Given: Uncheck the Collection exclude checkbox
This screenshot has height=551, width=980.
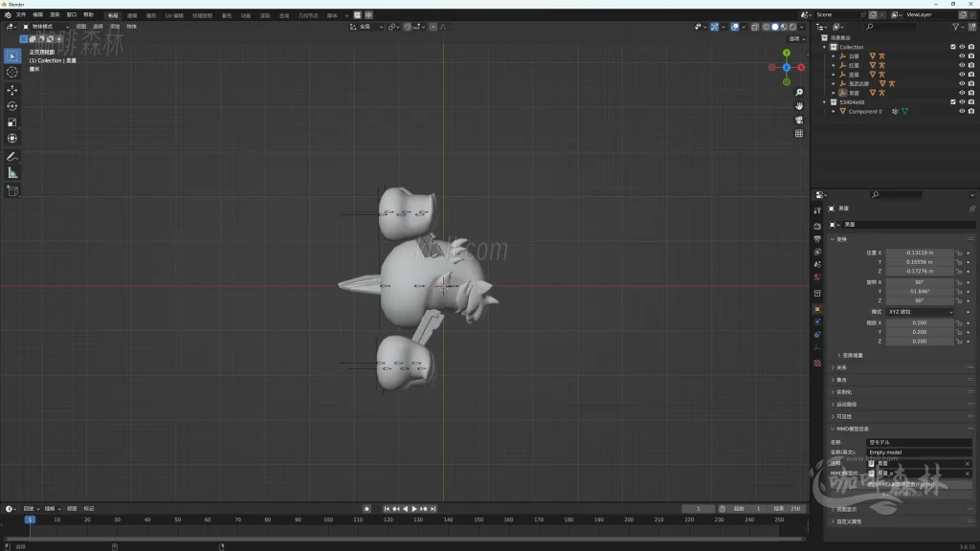Looking at the screenshot, I should tap(952, 47).
